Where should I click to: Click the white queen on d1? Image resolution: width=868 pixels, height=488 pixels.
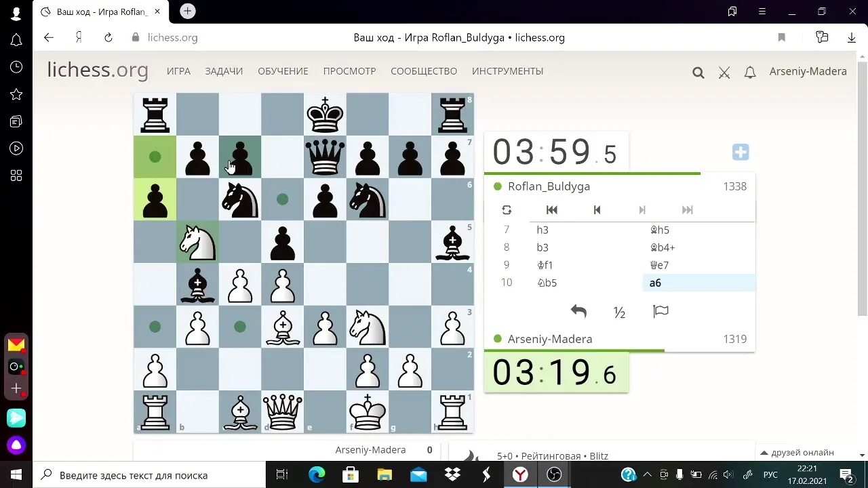[x=283, y=412]
